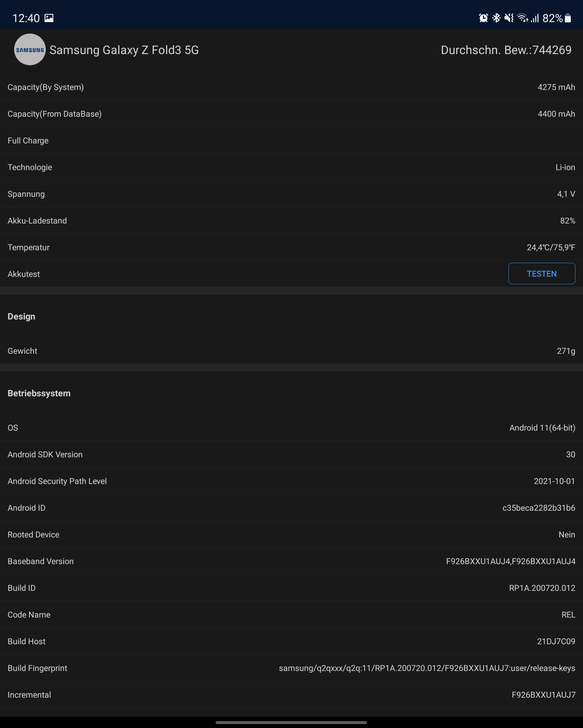This screenshot has height=728, width=583.
Task: Tap the Rooted Device row
Action: (x=291, y=534)
